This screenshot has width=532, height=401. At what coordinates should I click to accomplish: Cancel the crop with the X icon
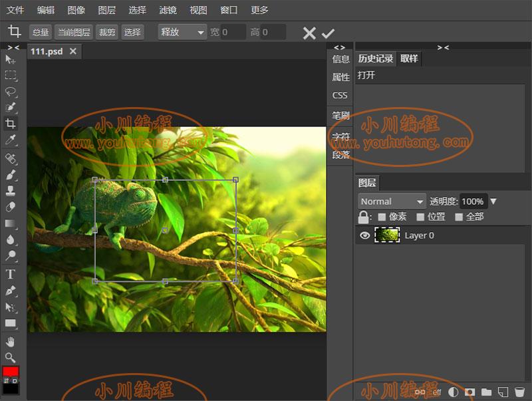tap(309, 33)
